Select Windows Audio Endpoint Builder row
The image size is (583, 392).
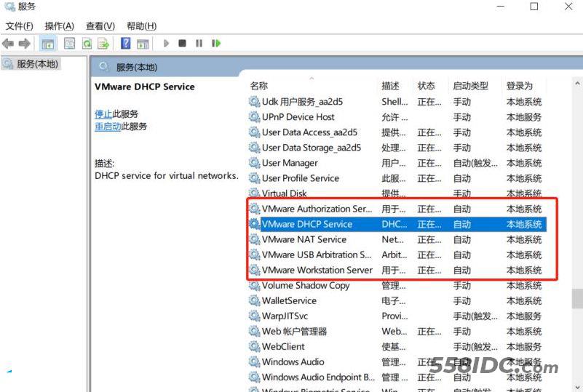[x=397, y=377]
